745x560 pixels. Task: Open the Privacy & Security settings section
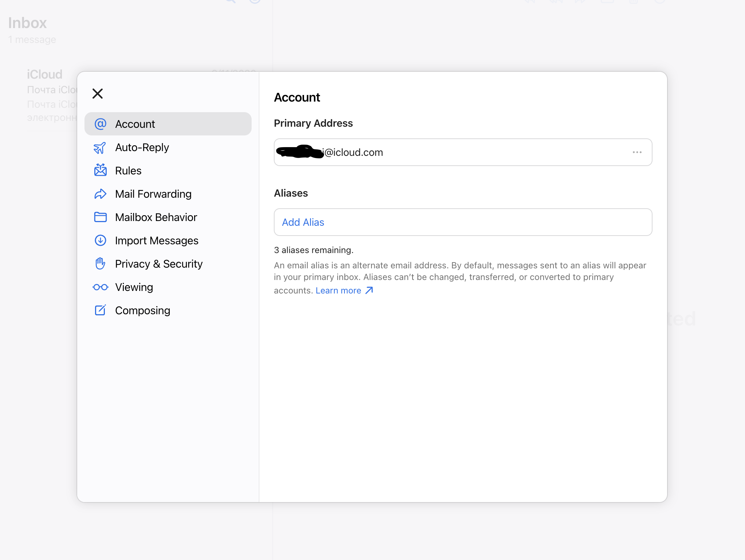tap(159, 264)
